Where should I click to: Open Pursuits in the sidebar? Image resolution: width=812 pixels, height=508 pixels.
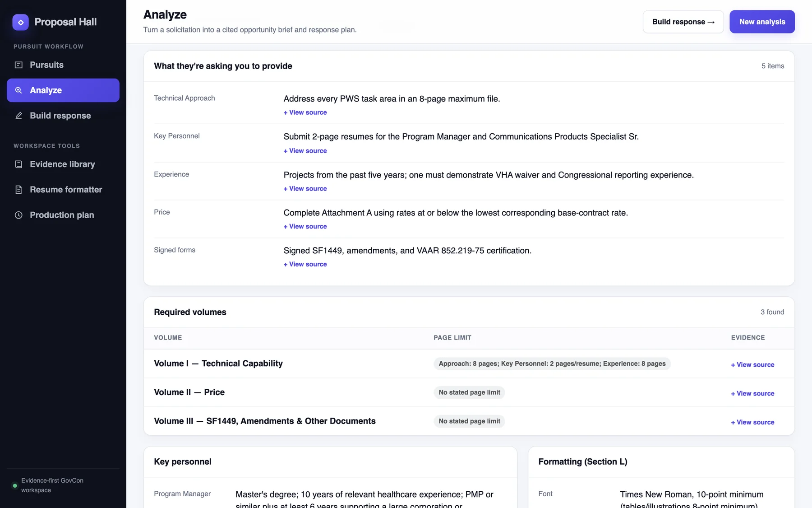click(x=63, y=65)
